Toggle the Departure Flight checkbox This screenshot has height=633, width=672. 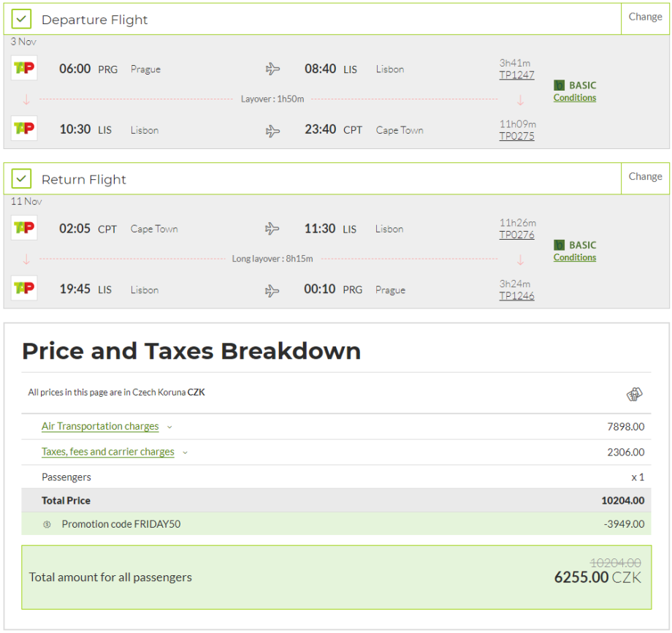22,19
